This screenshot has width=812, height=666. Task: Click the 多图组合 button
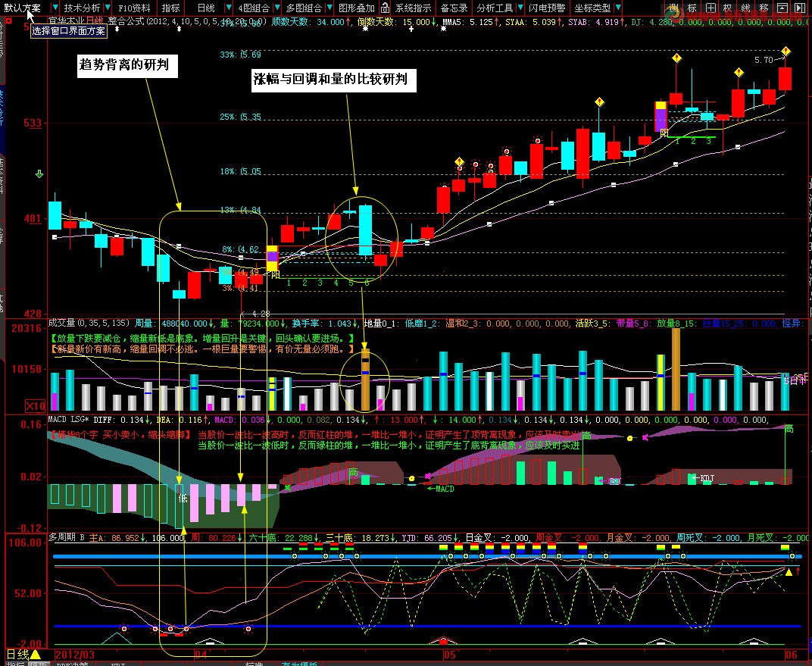[x=304, y=8]
